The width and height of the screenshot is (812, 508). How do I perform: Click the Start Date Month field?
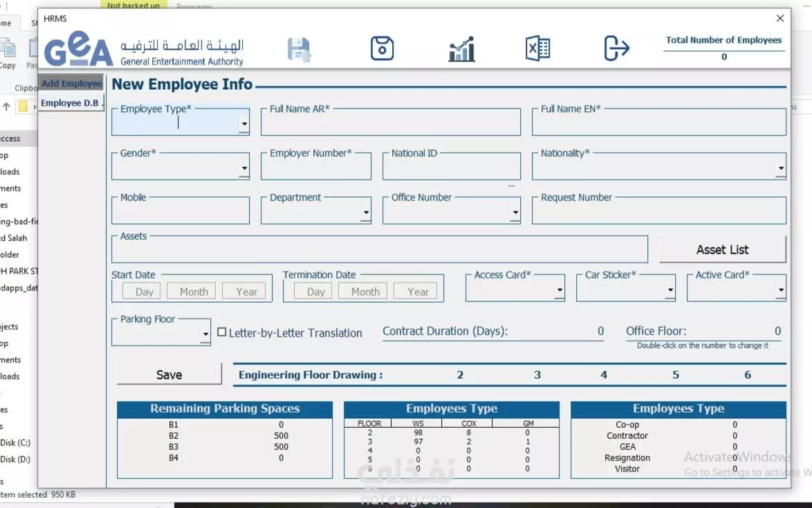tap(191, 291)
